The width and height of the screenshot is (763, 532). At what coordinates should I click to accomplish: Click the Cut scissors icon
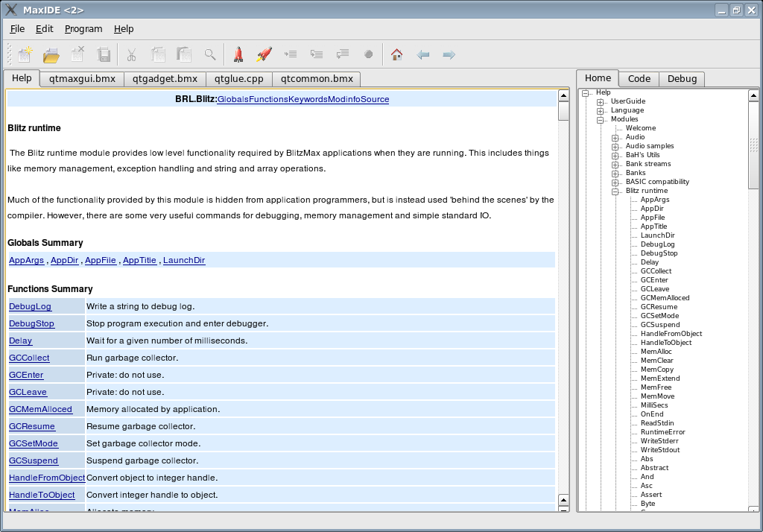(131, 54)
